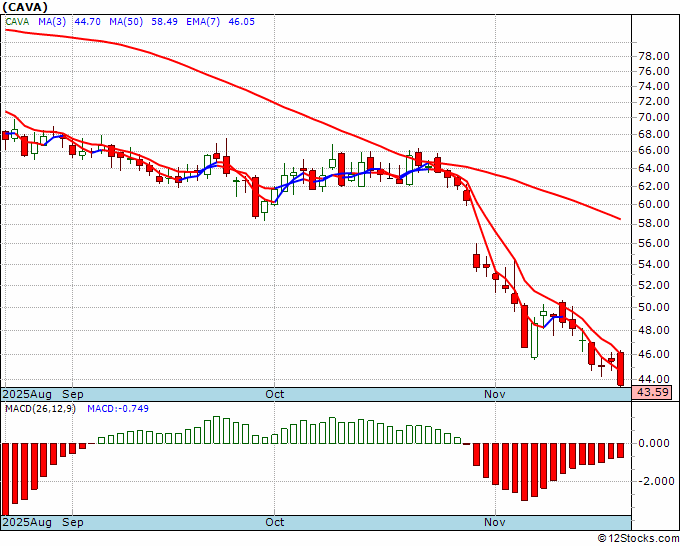Click the EMA(7) value 46.05

242,22
